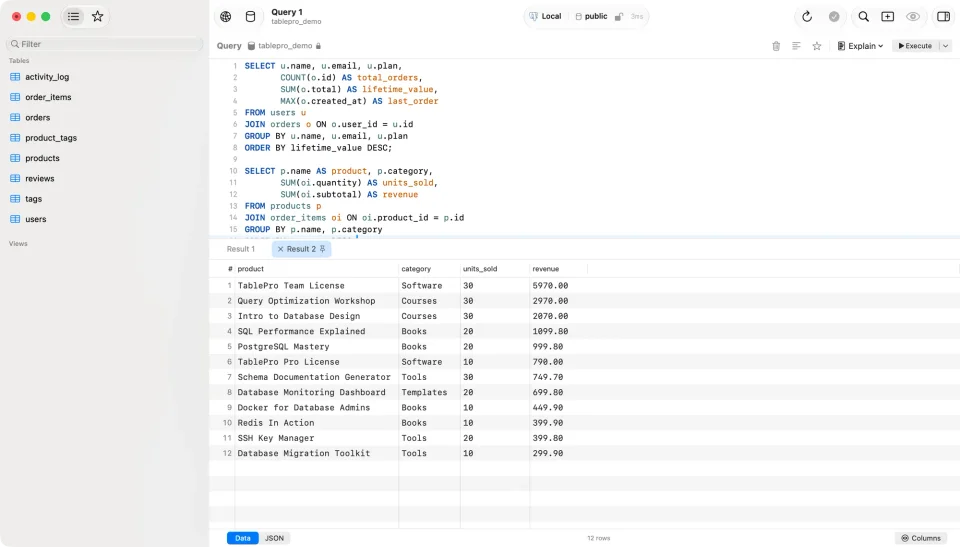This screenshot has height=547, width=960.
Task: Select the PostgreSQL Mastery cell
Action: coord(317,347)
